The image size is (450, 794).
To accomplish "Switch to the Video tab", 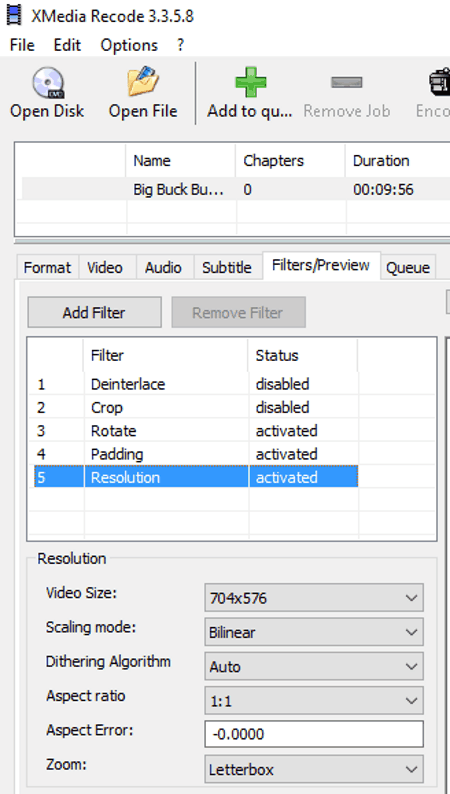I will pos(105,267).
